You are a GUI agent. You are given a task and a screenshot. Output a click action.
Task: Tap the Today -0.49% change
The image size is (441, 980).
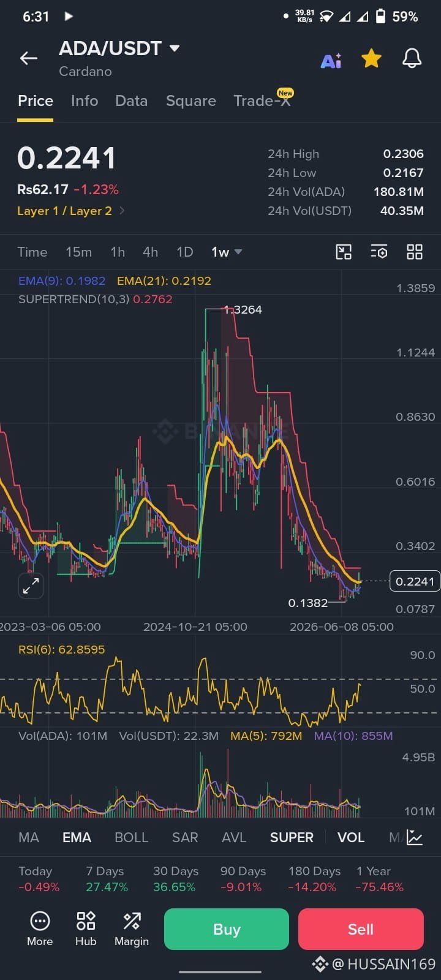(x=39, y=879)
